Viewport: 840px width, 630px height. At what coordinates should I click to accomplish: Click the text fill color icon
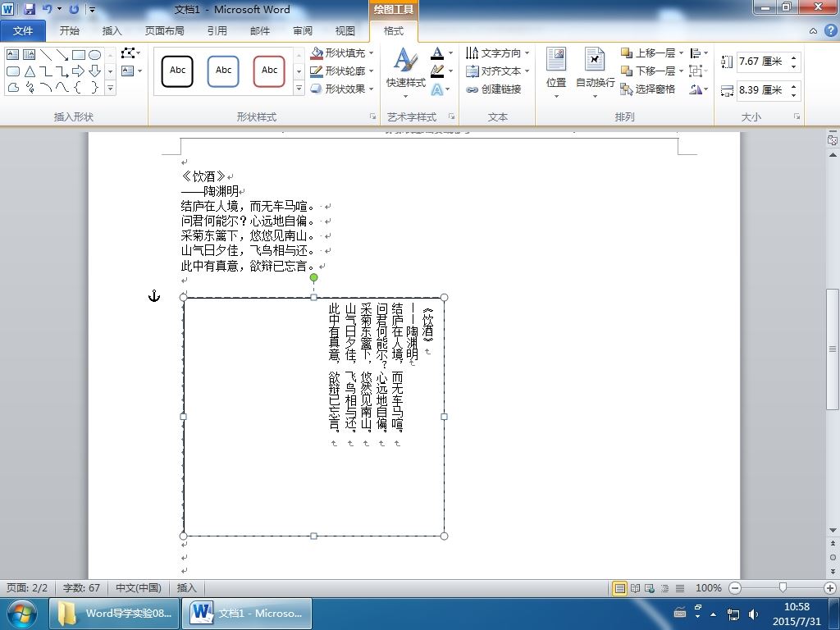click(x=437, y=53)
